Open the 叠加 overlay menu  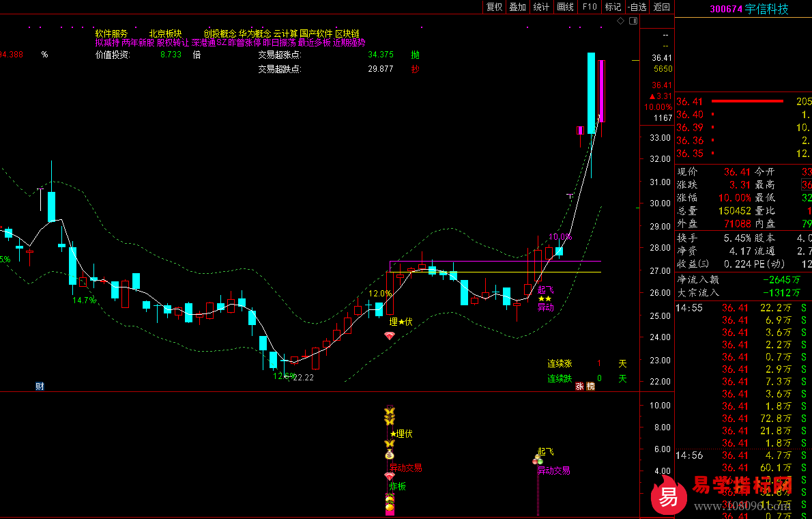[x=518, y=7]
